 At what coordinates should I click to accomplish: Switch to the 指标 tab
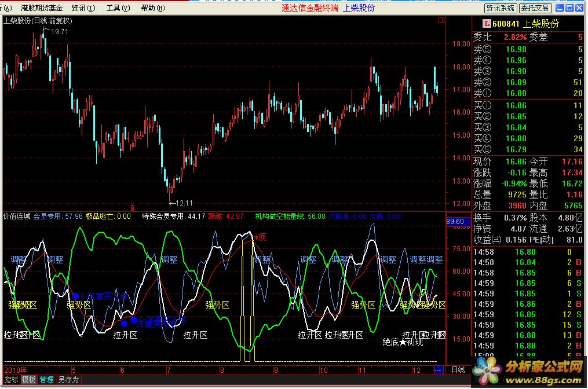(11, 380)
